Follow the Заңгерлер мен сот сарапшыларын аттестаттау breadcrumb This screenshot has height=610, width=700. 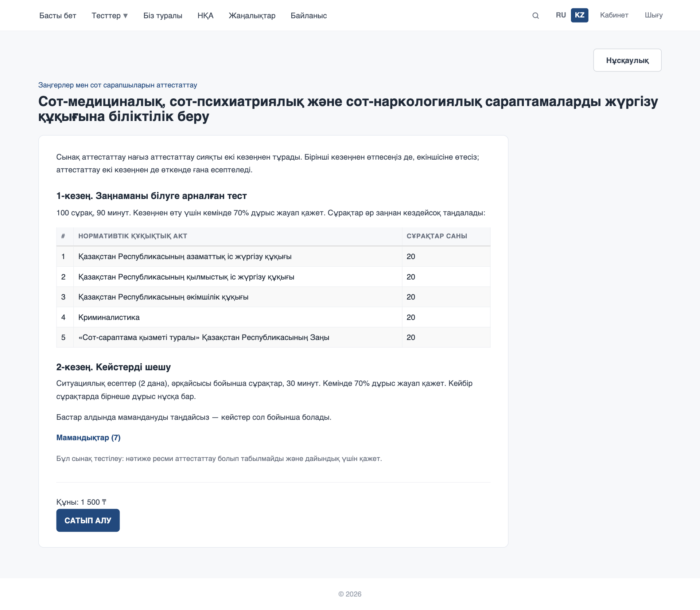[x=117, y=85]
